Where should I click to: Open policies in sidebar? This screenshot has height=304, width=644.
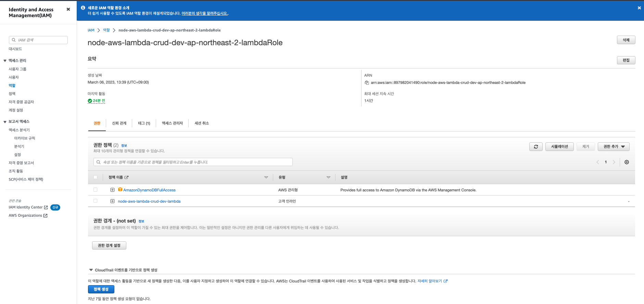[12, 94]
